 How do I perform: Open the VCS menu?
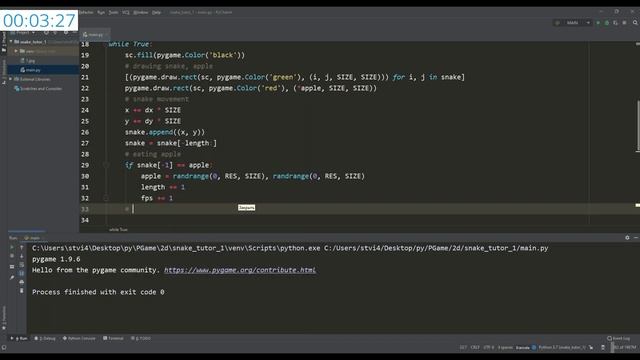click(x=126, y=12)
